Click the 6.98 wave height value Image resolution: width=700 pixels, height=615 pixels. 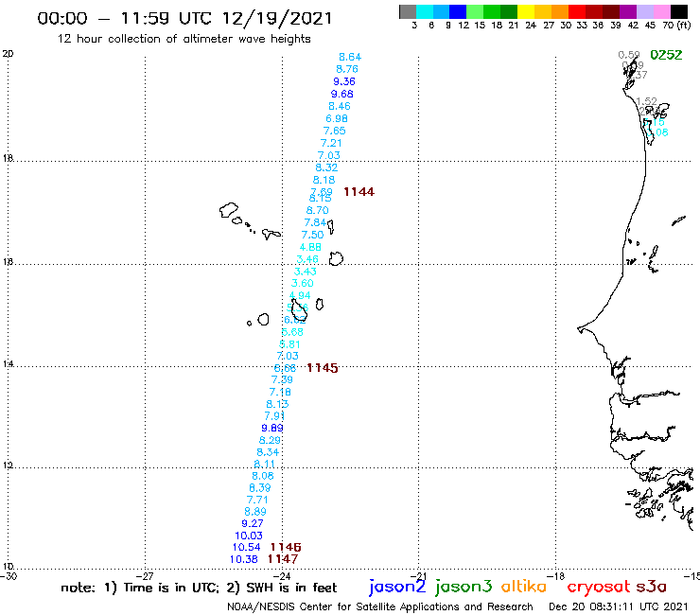coord(337,119)
